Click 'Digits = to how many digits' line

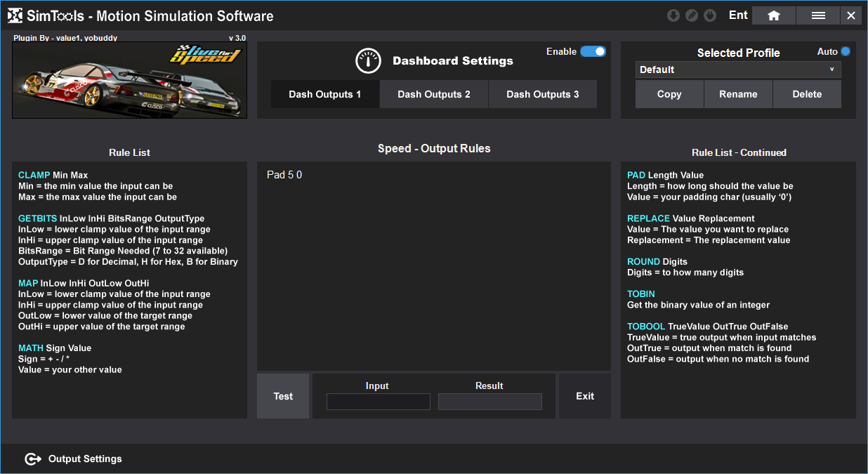tap(685, 272)
